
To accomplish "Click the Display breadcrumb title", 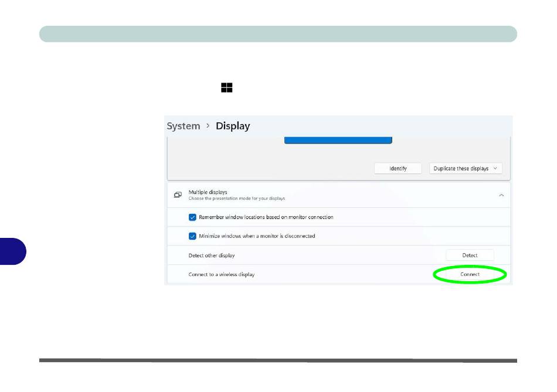I will (x=233, y=126).
